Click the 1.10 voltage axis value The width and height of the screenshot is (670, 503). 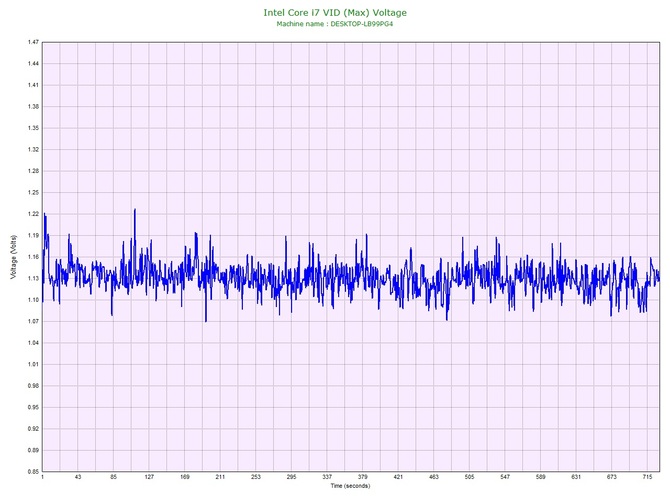point(33,300)
